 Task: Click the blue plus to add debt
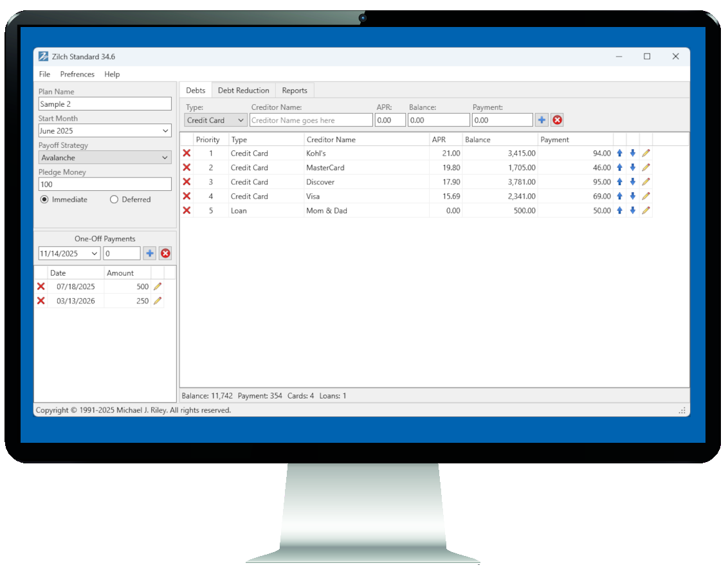click(541, 120)
